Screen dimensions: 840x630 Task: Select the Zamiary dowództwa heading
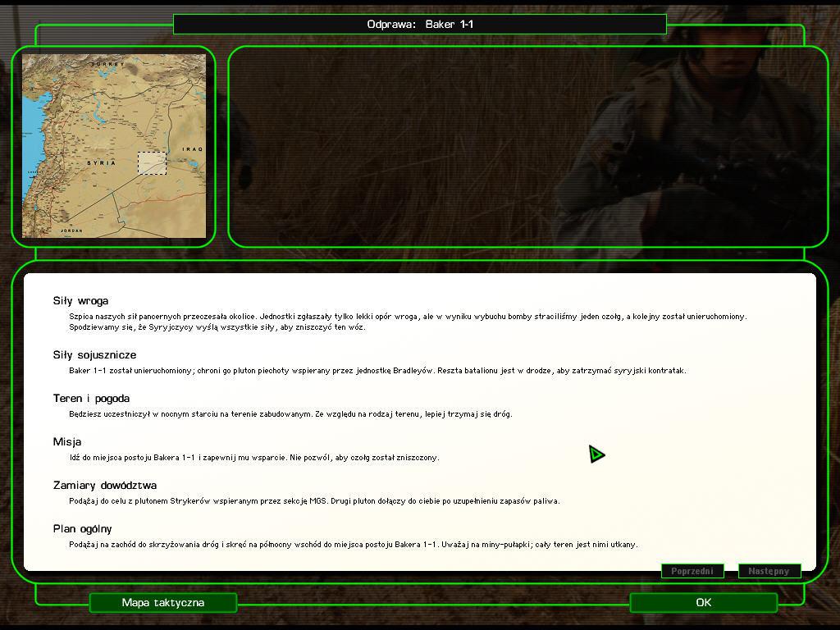pyautogui.click(x=104, y=486)
